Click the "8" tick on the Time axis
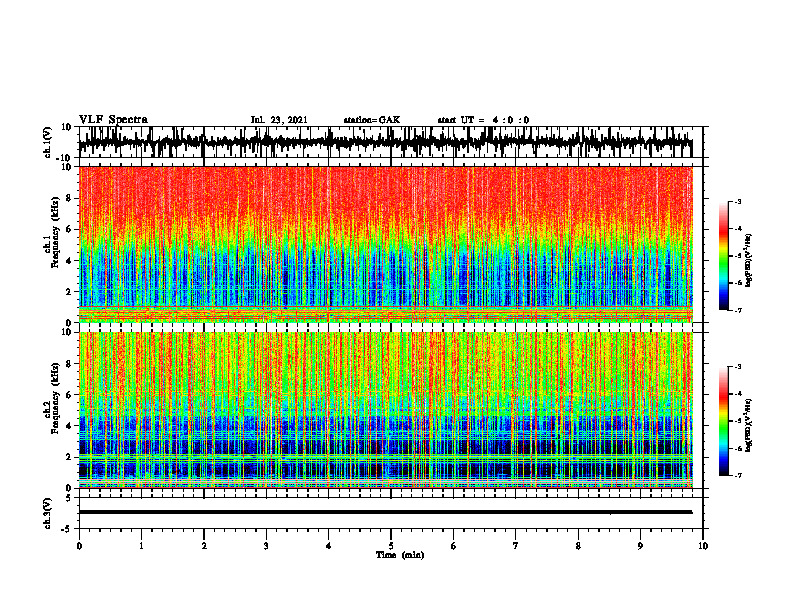The height and width of the screenshot is (612, 792). coord(578,546)
